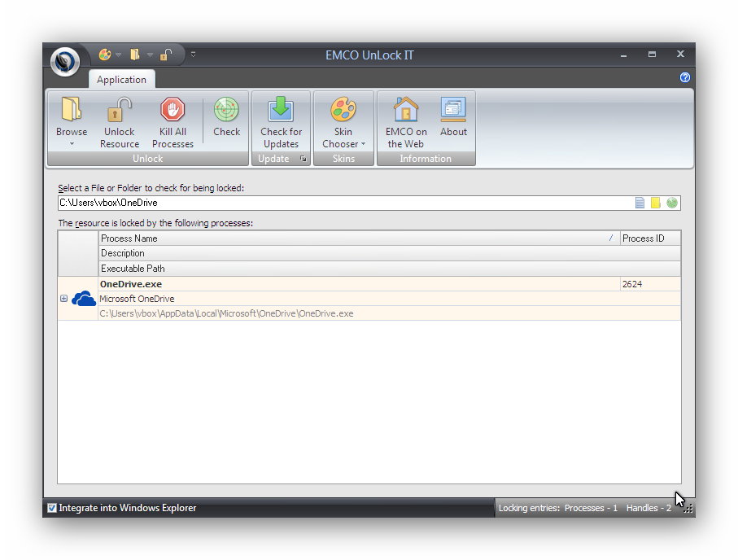
Task: Click browse for folder yellow icon
Action: [x=656, y=203]
